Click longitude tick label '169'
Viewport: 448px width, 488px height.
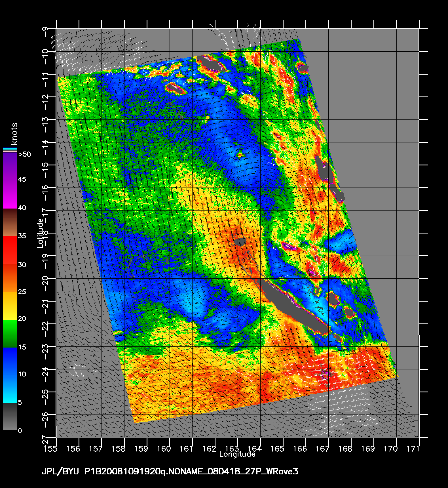tap(368, 449)
